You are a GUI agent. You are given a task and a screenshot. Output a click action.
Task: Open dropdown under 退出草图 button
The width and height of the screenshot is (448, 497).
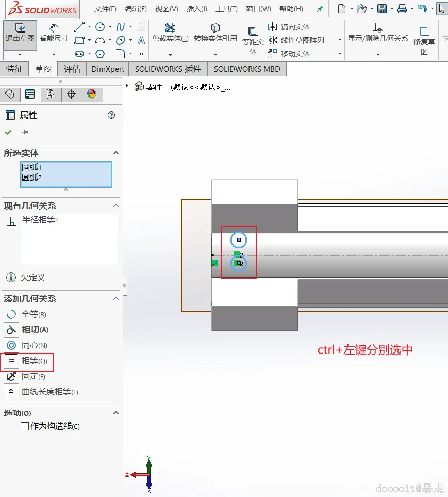20,55
